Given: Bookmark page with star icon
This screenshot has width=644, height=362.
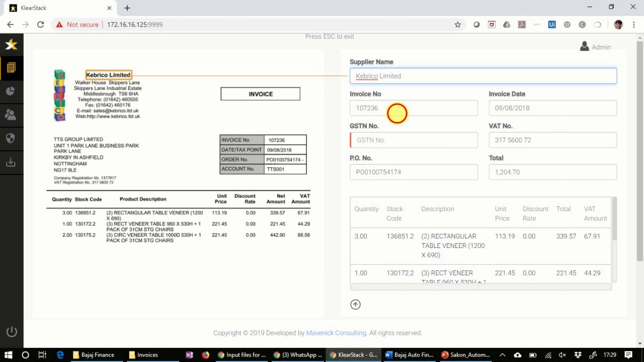Looking at the screenshot, I should click(457, 24).
